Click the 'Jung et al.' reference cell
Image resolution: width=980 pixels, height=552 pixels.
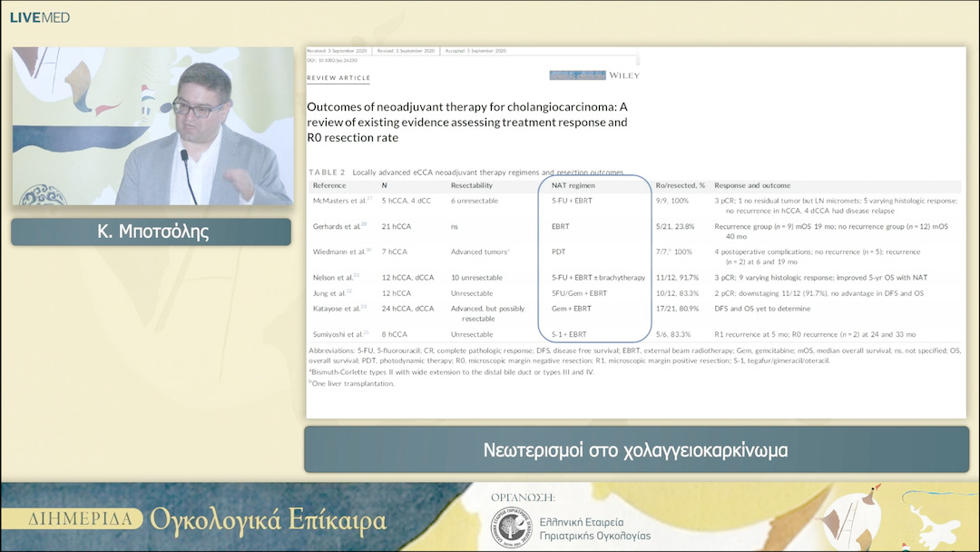pos(332,293)
